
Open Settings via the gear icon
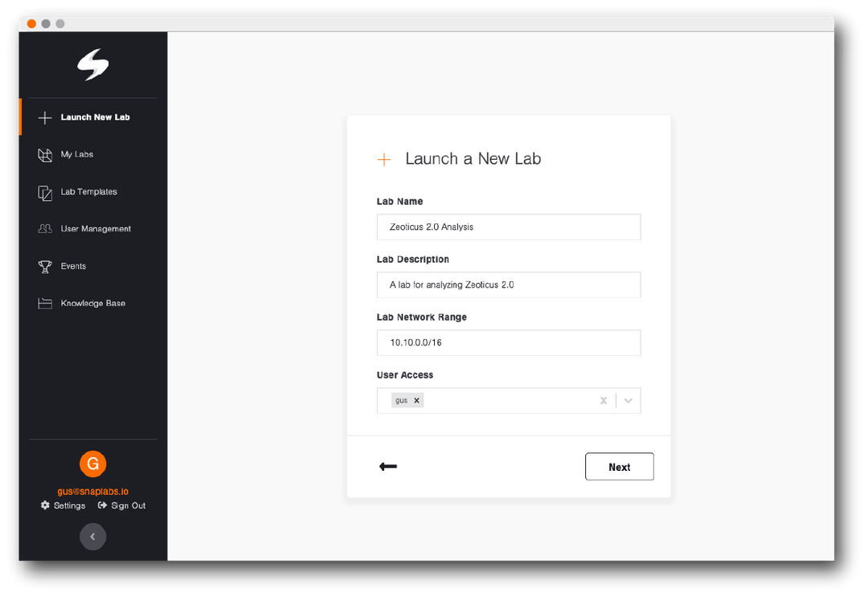click(x=45, y=505)
